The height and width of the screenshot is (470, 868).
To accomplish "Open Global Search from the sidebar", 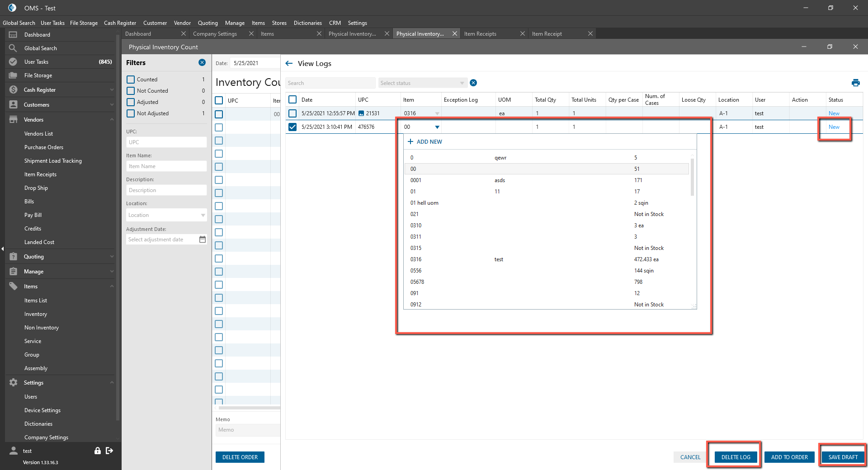I will [41, 48].
